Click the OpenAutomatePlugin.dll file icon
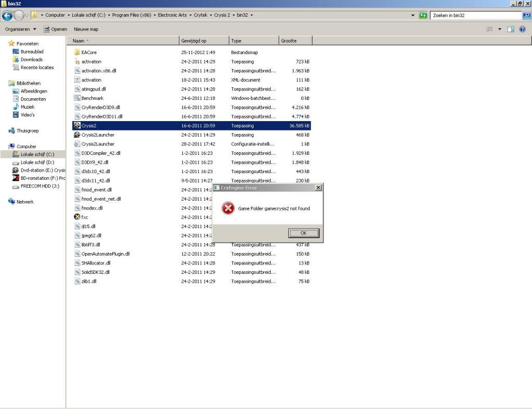532x409 pixels. [x=77, y=254]
